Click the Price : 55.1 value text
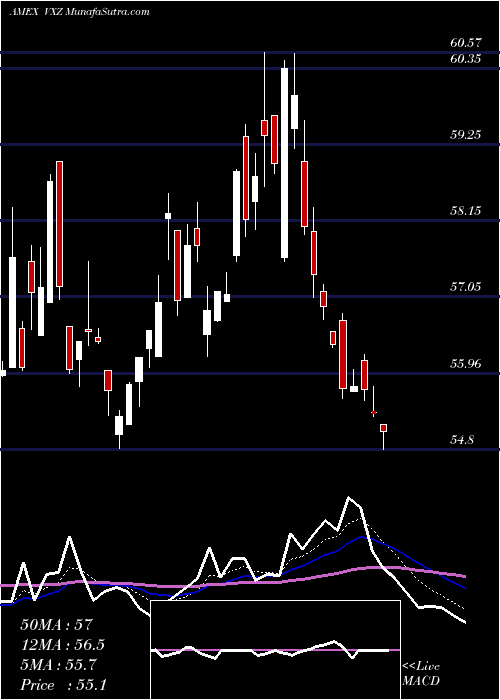 (x=63, y=685)
